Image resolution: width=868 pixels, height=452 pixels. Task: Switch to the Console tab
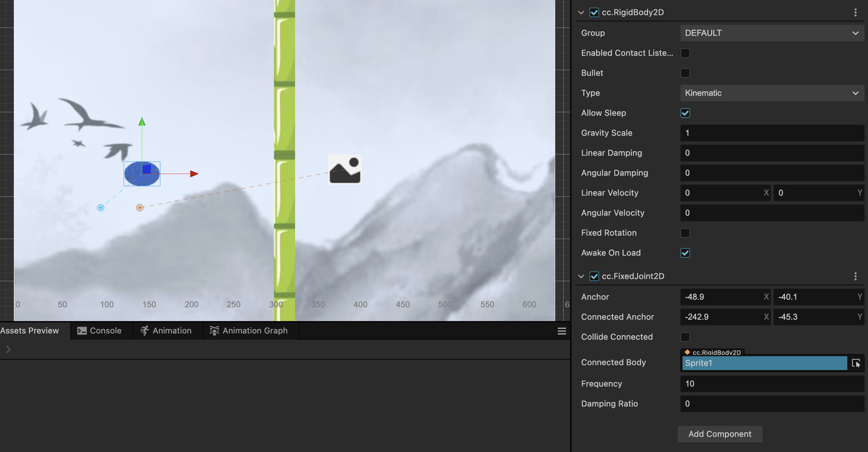(x=99, y=331)
